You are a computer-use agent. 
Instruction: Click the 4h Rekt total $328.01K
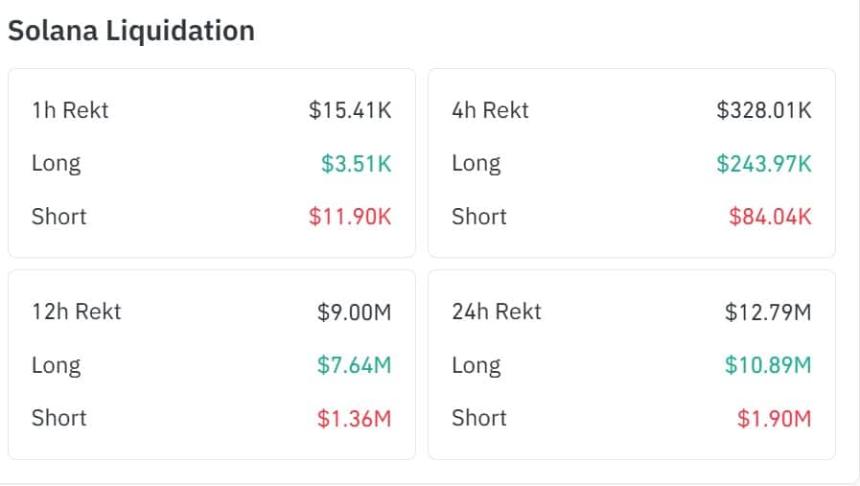764,110
